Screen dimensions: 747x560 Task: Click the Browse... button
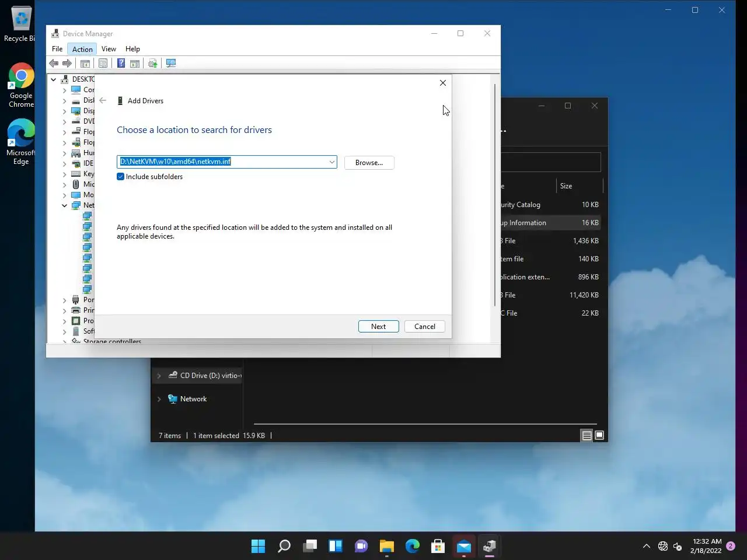[369, 163]
